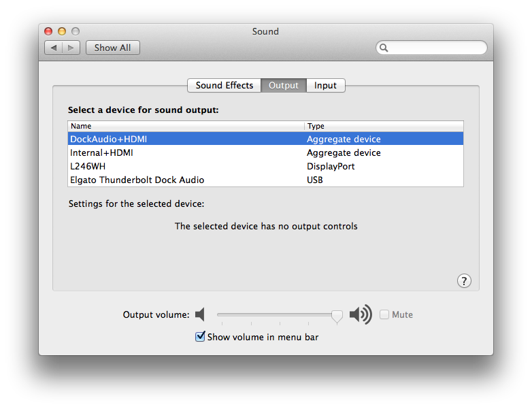Go forward with the right arrow button
Image resolution: width=532 pixels, height=409 pixels.
71,48
